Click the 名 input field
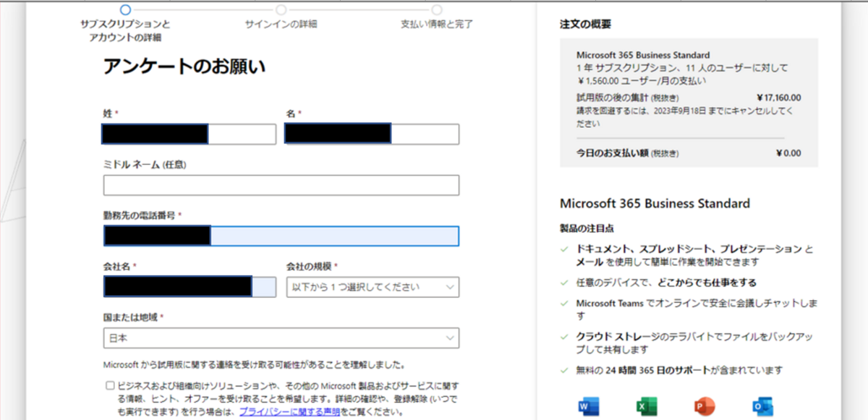The height and width of the screenshot is (420, 868). (373, 134)
